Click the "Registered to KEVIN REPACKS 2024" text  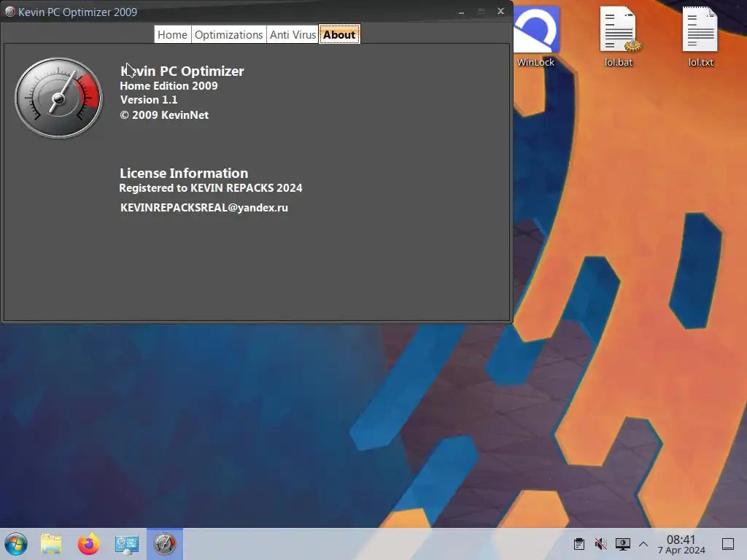click(211, 187)
